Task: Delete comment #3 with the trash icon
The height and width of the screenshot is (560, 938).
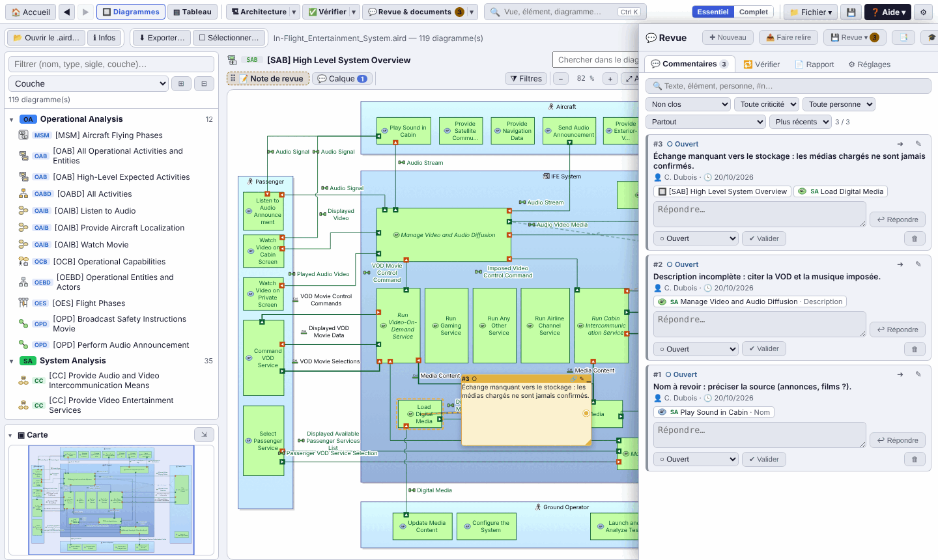Action: click(915, 238)
